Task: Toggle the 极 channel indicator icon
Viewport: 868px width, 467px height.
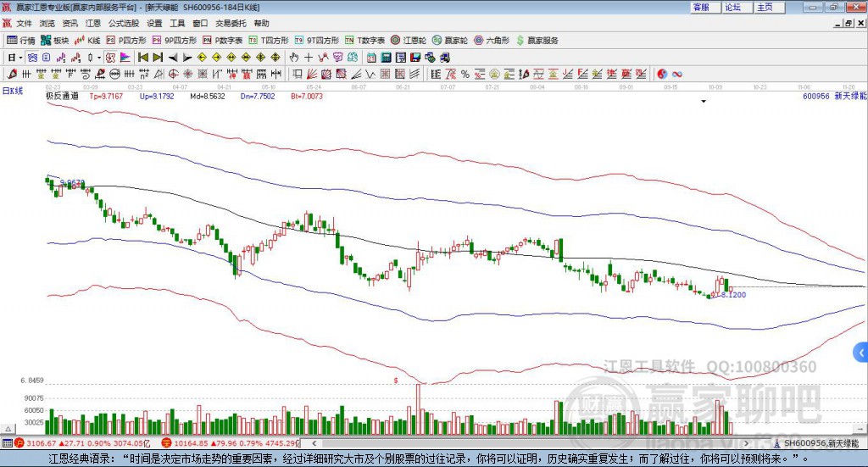Action: pos(110,58)
